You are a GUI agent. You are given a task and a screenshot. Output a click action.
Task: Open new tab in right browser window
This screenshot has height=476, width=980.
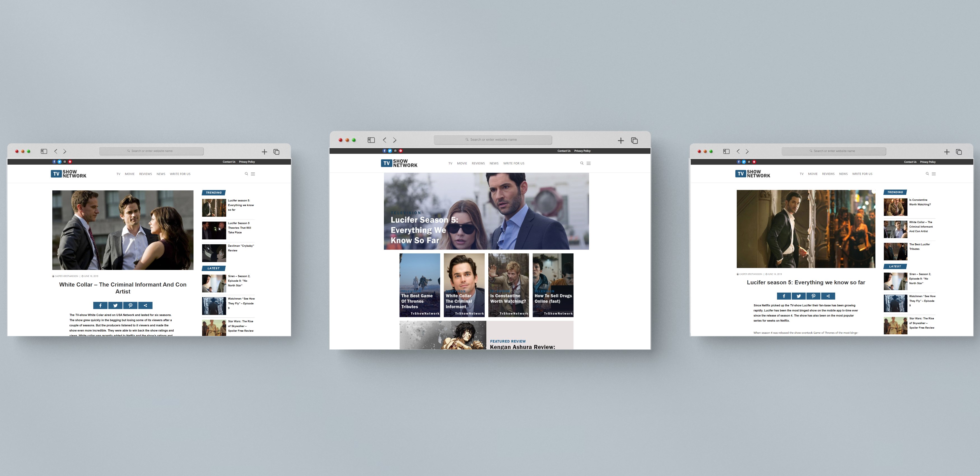[947, 152]
